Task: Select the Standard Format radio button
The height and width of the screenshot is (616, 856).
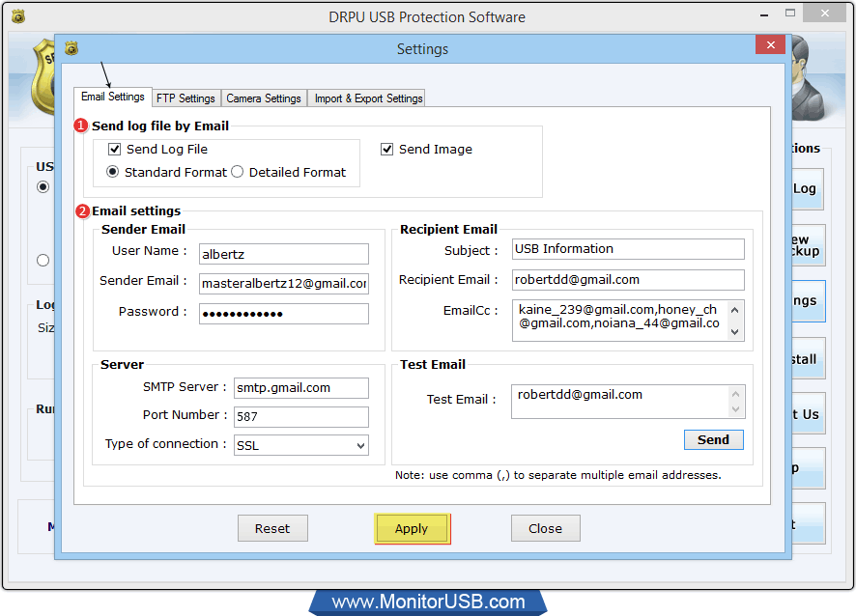Action: (112, 172)
